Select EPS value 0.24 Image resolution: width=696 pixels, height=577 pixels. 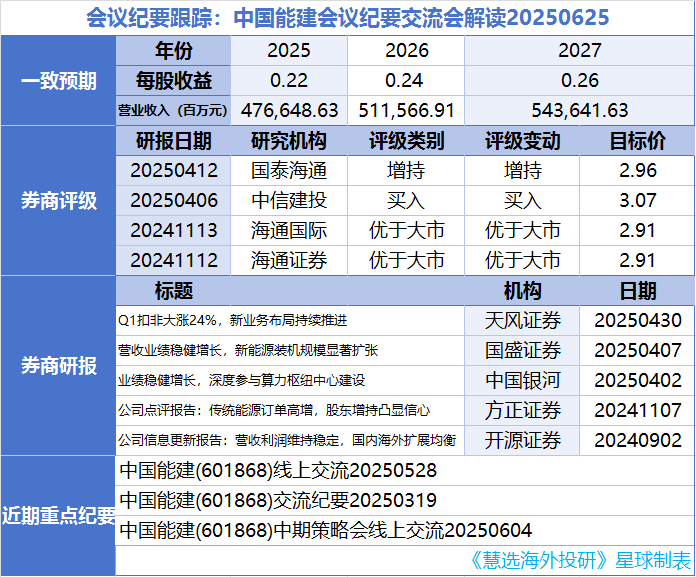click(x=406, y=81)
